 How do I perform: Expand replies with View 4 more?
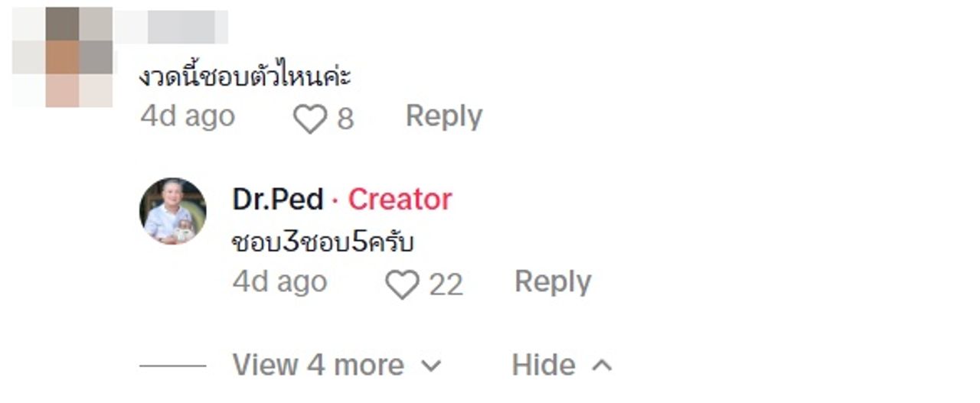(318, 365)
